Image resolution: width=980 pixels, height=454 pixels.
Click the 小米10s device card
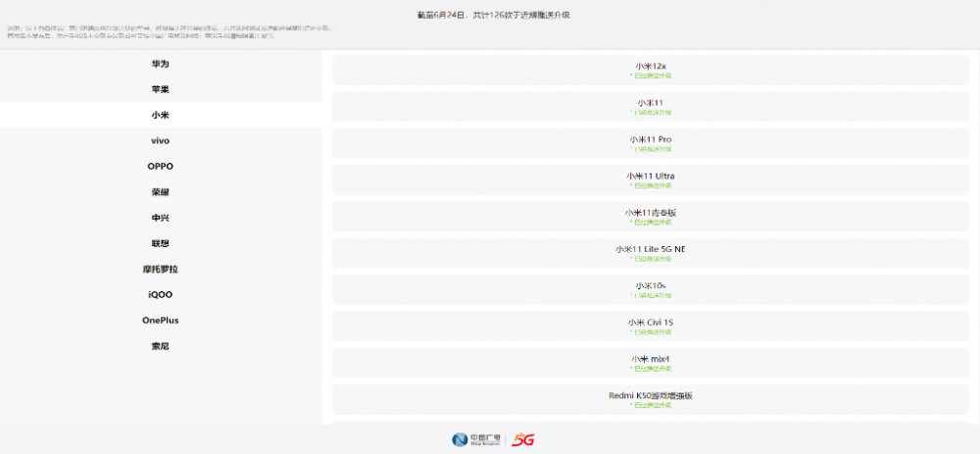pos(651,289)
